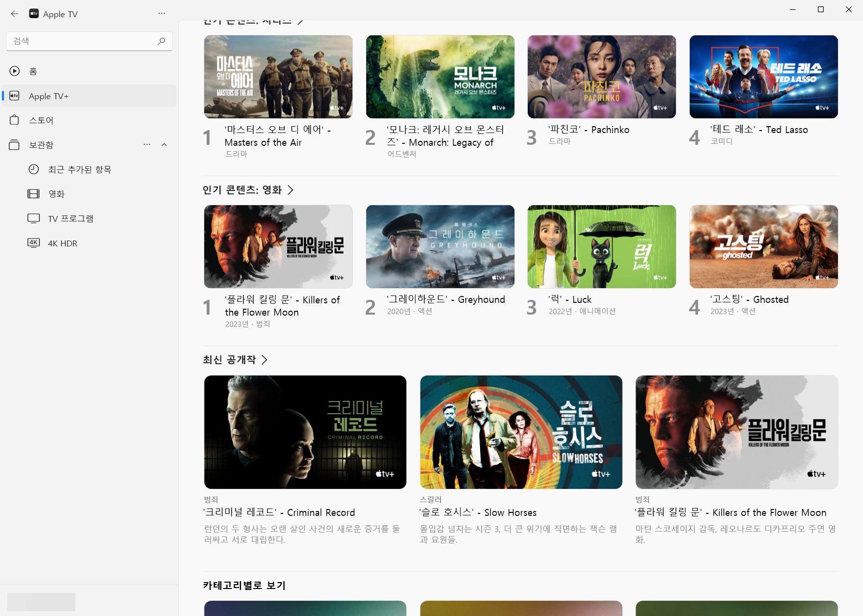Open the 4K HDR library item
Image resolution: width=863 pixels, height=616 pixels.
tap(89, 243)
